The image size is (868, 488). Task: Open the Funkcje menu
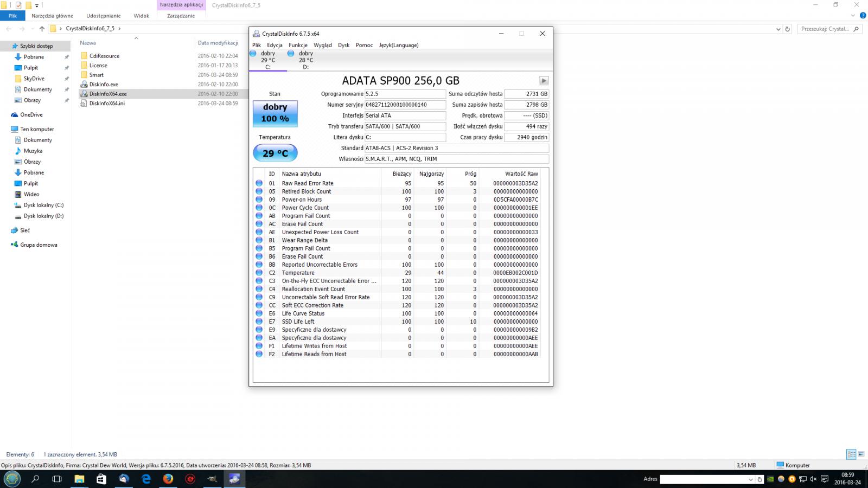coord(298,45)
